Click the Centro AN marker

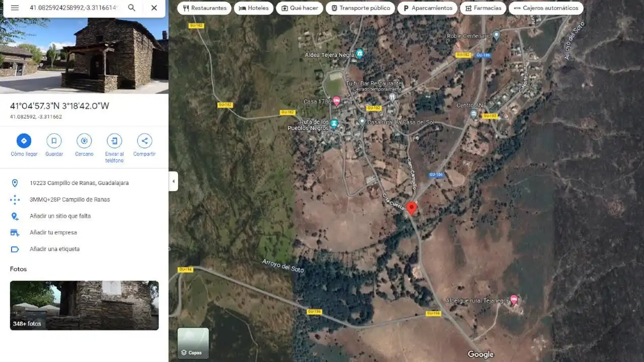[x=474, y=114]
